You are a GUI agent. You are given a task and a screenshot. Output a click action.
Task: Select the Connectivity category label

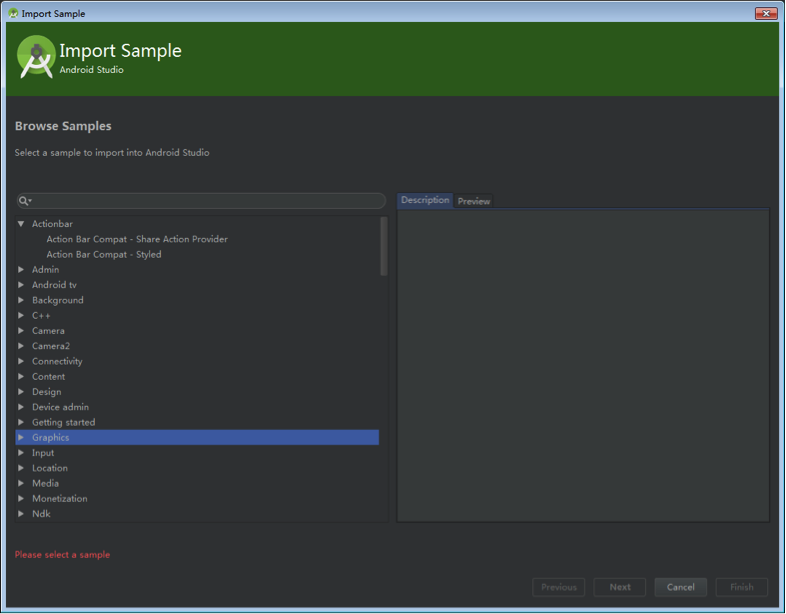[57, 361]
